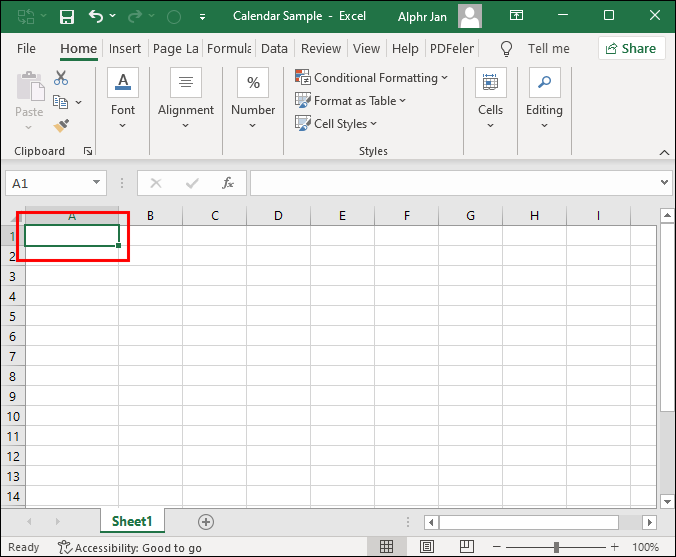Switch to Page Break Preview icon
Image resolution: width=676 pixels, height=557 pixels.
[x=466, y=547]
